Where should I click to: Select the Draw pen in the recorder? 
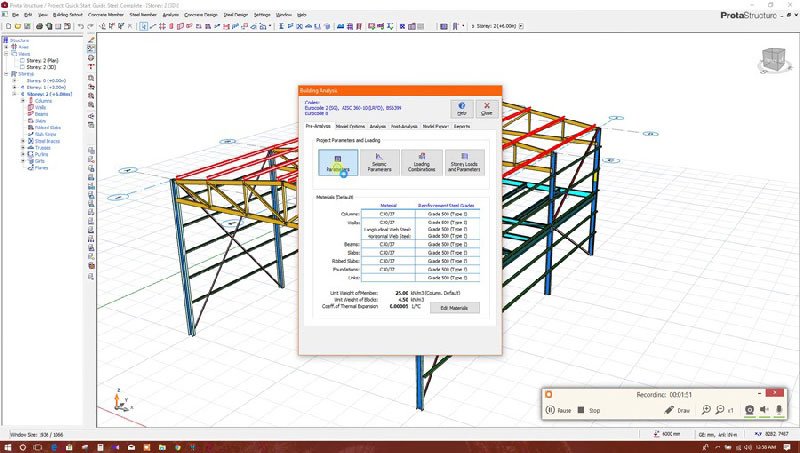click(x=667, y=410)
